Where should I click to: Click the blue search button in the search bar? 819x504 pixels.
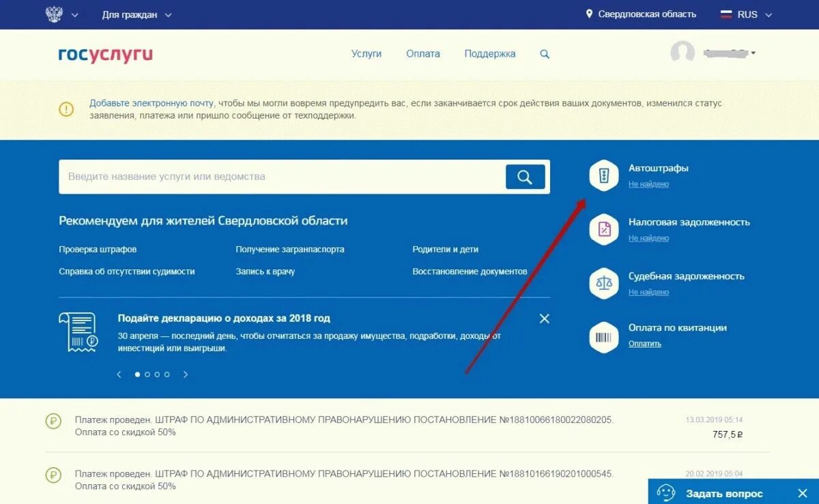pyautogui.click(x=525, y=177)
